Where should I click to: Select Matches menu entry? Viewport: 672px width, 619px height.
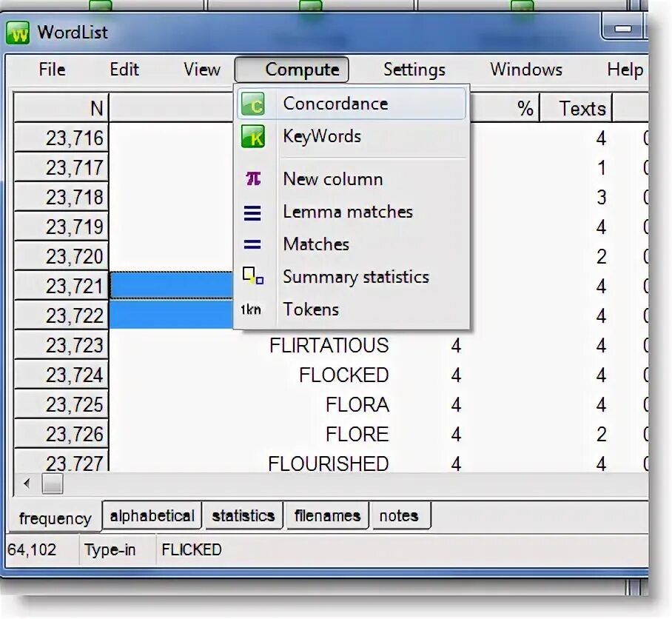352,244
